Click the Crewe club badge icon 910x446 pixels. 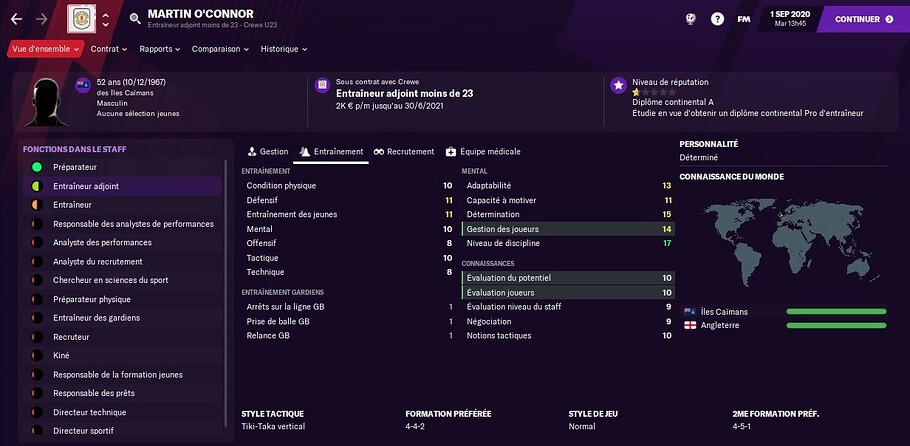click(x=82, y=19)
